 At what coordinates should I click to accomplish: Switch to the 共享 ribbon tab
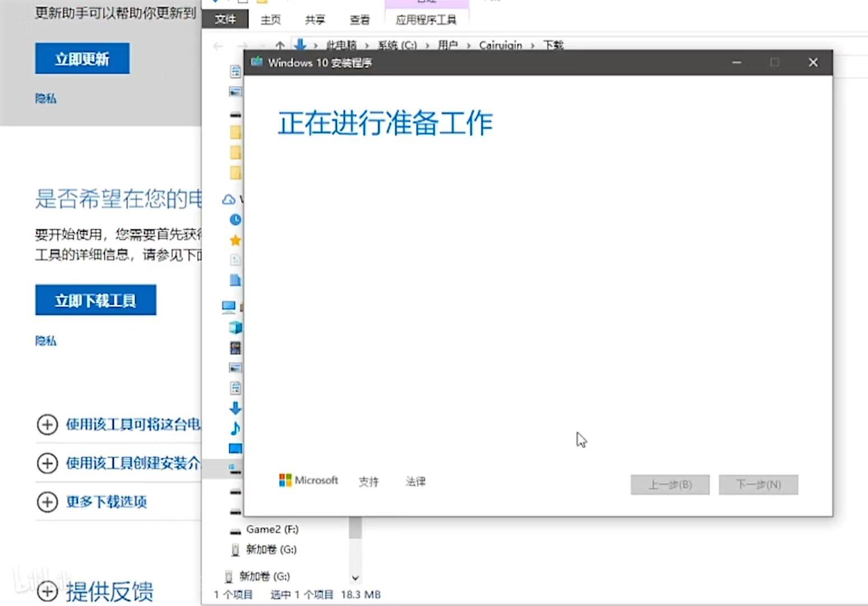[315, 20]
